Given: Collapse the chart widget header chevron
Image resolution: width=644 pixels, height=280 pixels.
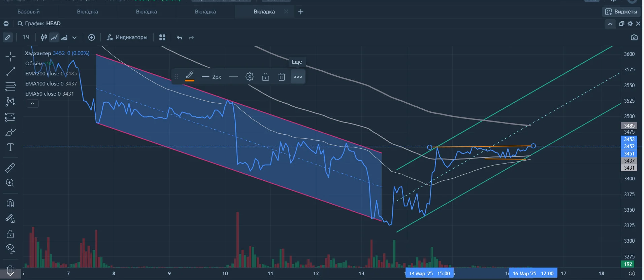Looking at the screenshot, I should pyautogui.click(x=610, y=24).
